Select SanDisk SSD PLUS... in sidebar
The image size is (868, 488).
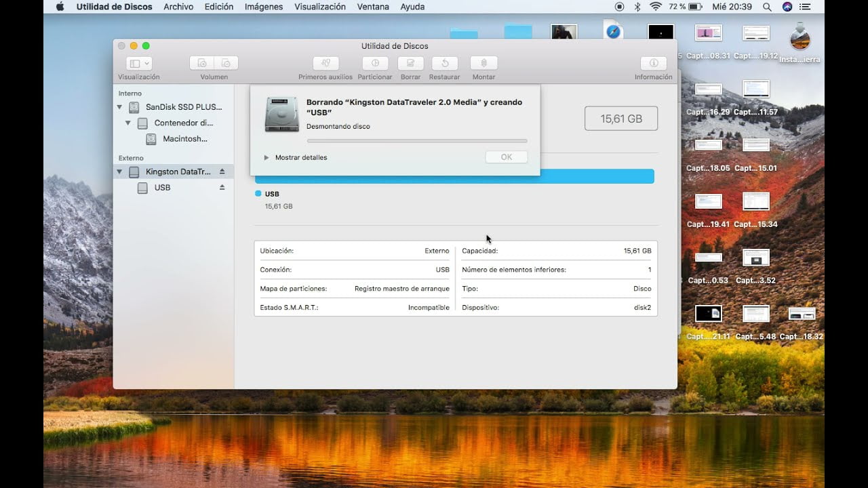click(174, 107)
